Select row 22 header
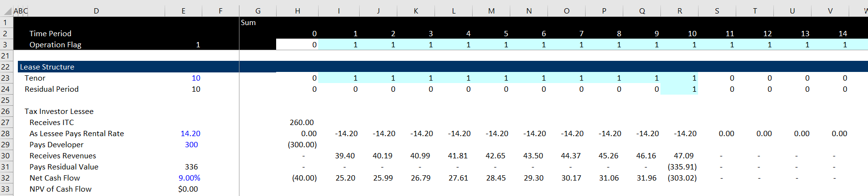Image resolution: width=868 pixels, height=196 pixels. [6, 67]
